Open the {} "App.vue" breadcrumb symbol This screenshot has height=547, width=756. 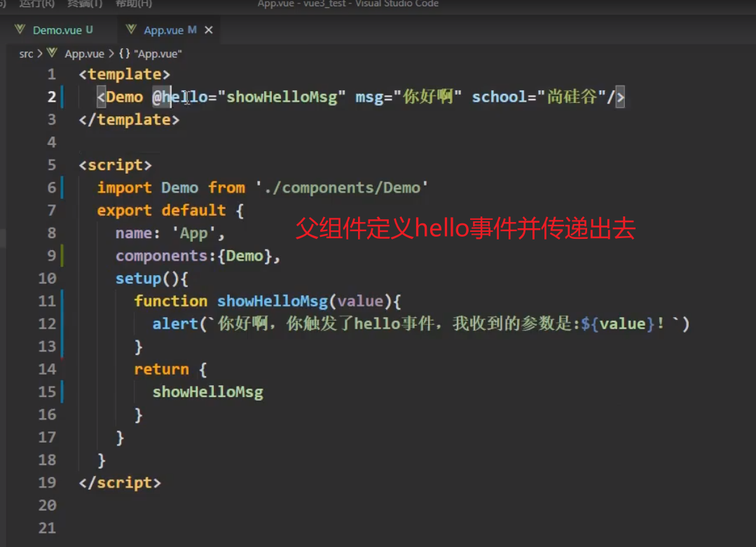pyautogui.click(x=150, y=53)
